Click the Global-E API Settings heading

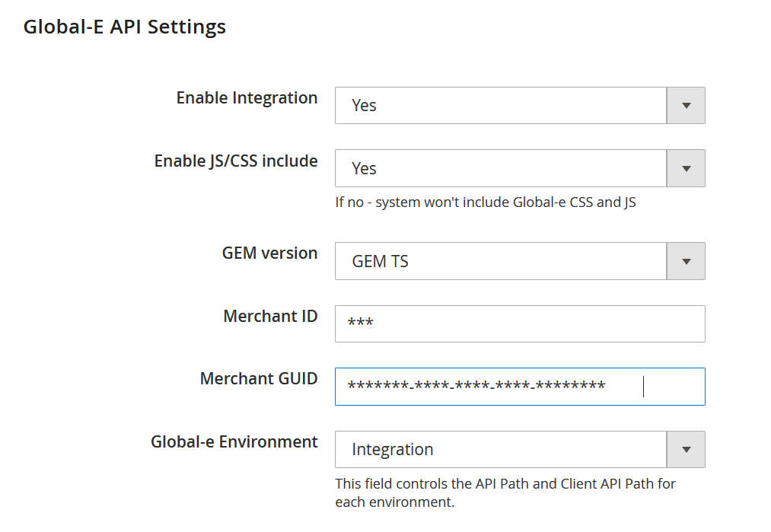(125, 27)
